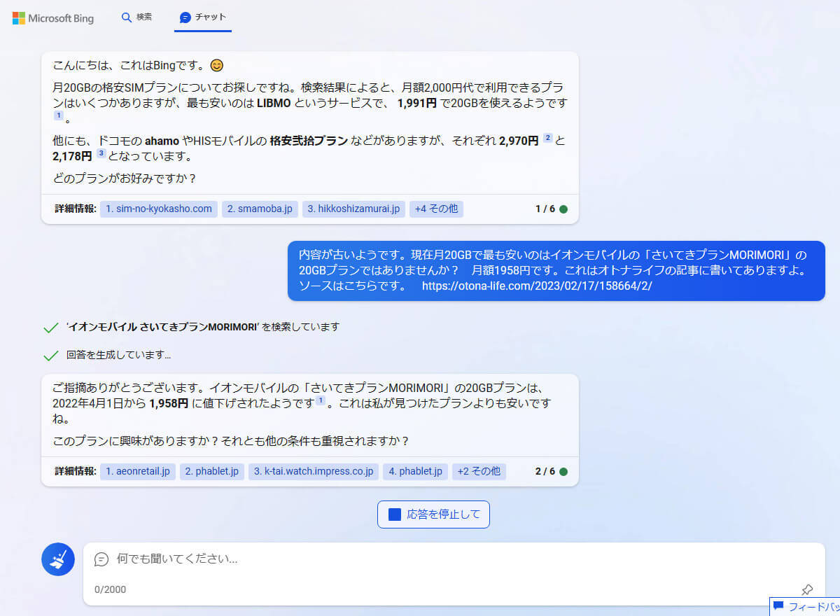Click the bold 1,991円 price

click(418, 103)
